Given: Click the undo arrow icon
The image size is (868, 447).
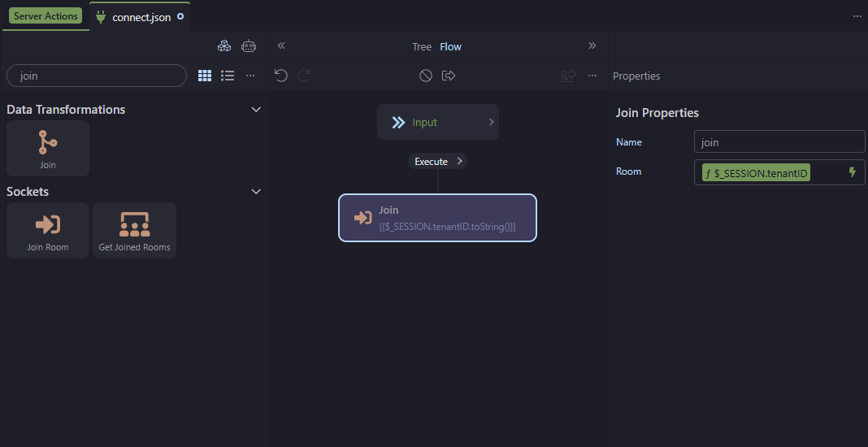Looking at the screenshot, I should tap(281, 76).
